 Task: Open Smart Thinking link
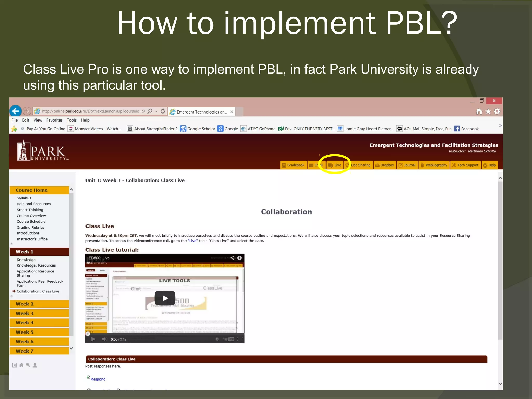tap(30, 210)
